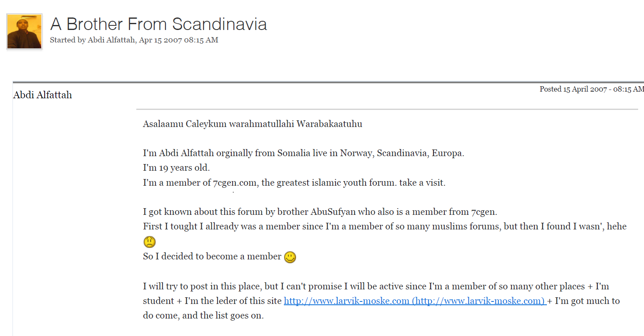Click the sad face emoticon
Screen dimensions: 644x336
[x=149, y=242]
